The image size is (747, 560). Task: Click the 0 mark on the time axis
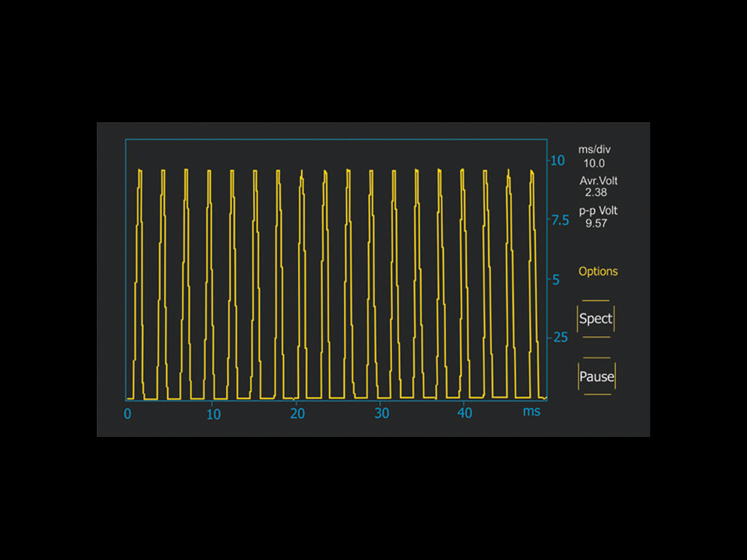pos(127,414)
